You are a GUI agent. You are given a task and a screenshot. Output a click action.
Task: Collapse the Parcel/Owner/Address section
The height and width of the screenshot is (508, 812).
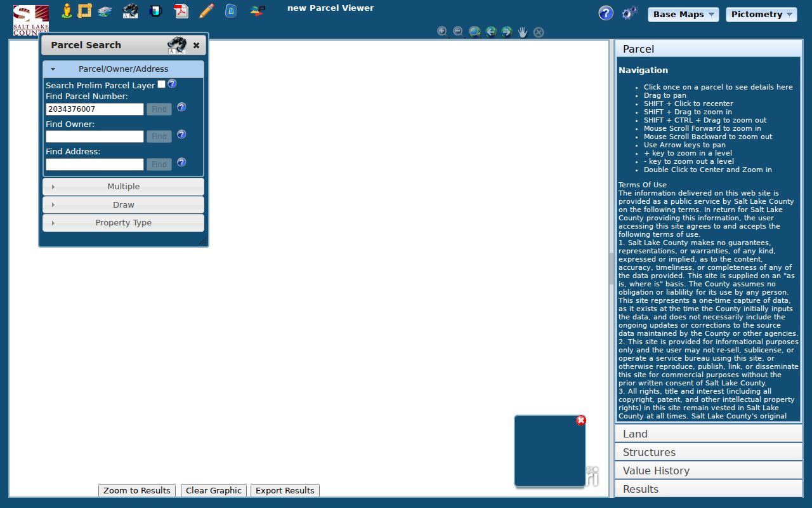(123, 69)
